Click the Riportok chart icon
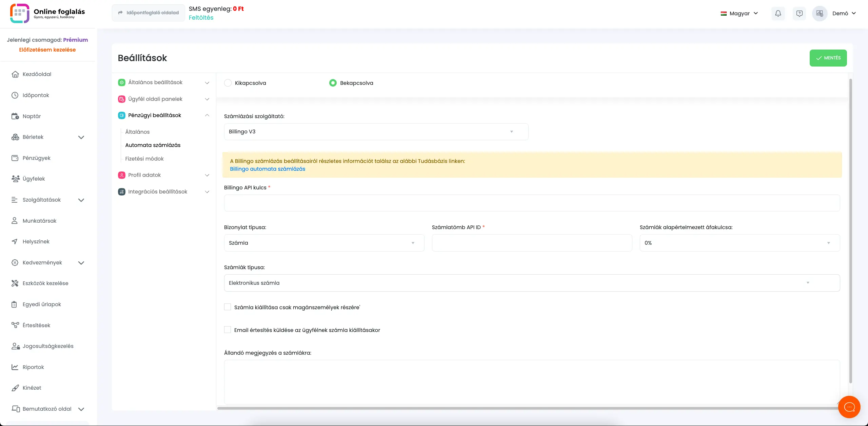The image size is (868, 426). (x=15, y=367)
